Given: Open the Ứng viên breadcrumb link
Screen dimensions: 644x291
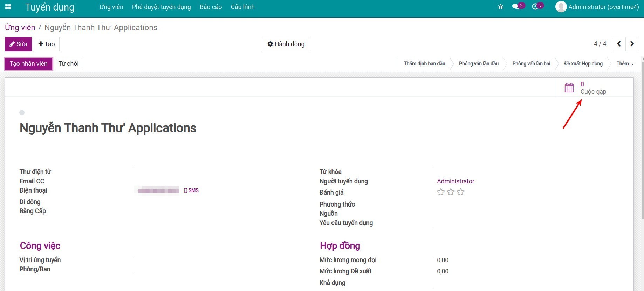Looking at the screenshot, I should pos(20,28).
